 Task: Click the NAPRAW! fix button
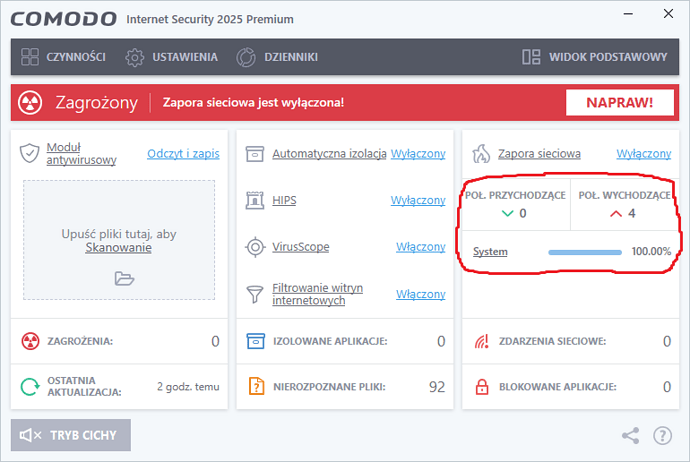(x=620, y=103)
